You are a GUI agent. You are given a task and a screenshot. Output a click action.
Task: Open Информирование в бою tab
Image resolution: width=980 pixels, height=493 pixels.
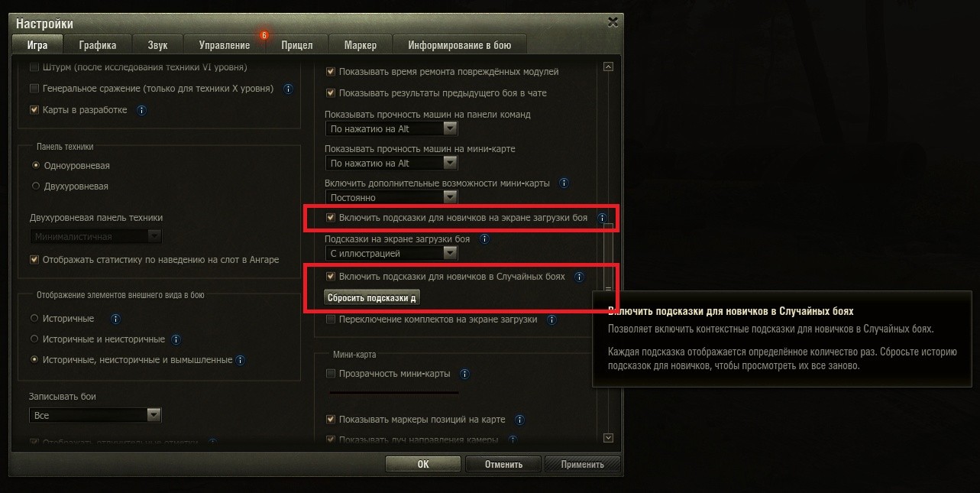(x=460, y=45)
